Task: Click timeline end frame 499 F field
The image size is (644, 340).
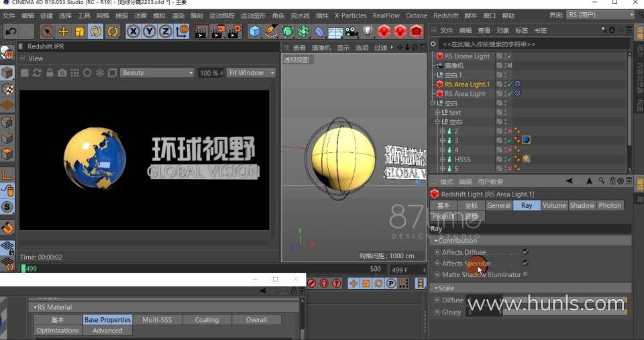Action: tap(407, 270)
